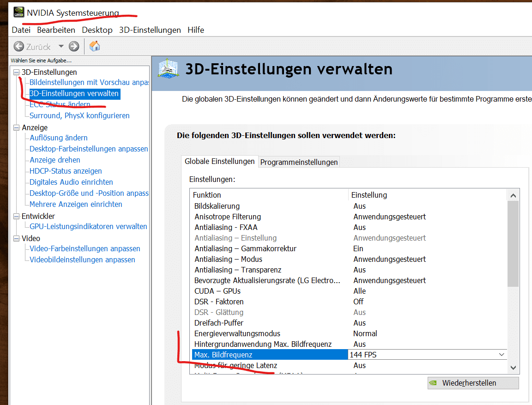This screenshot has height=405, width=532.
Task: Collapse the Entwickler tree node
Action: (x=16, y=216)
